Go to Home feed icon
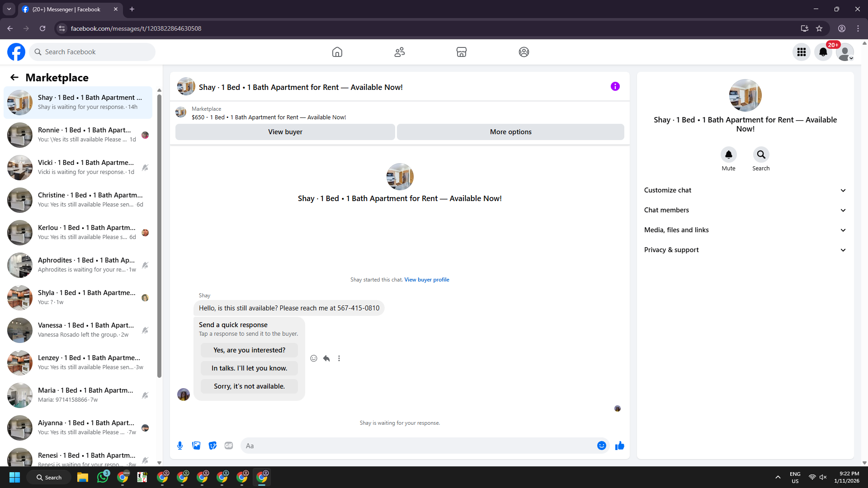Image resolution: width=868 pixels, height=488 pixels. [x=337, y=52]
